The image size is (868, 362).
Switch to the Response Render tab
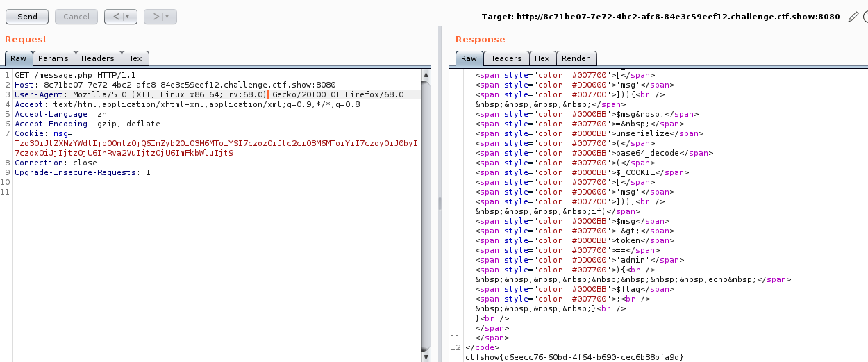(x=576, y=58)
